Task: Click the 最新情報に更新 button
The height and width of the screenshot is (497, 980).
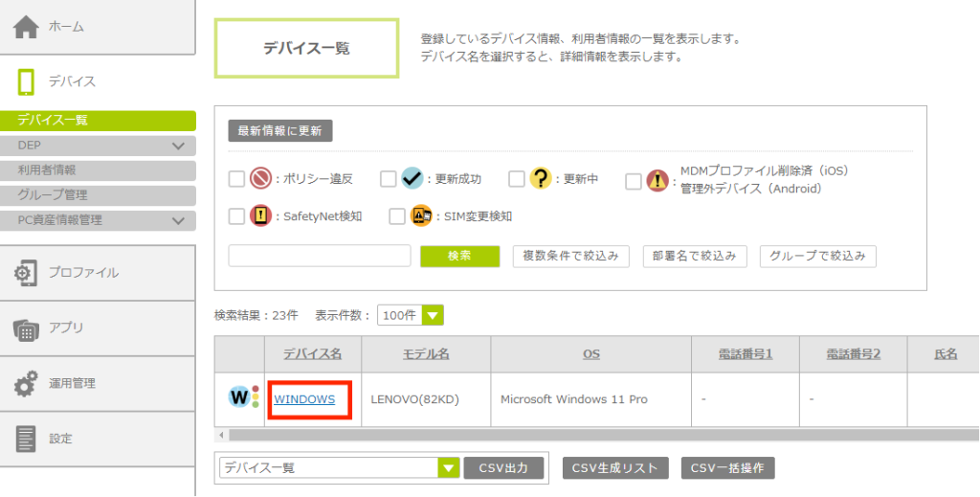Action: point(280,131)
